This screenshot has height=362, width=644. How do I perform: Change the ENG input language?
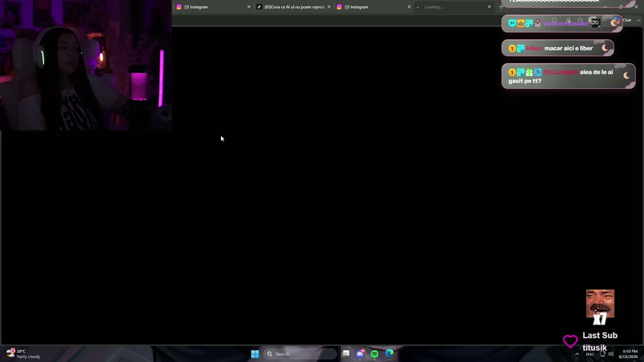pos(590,354)
